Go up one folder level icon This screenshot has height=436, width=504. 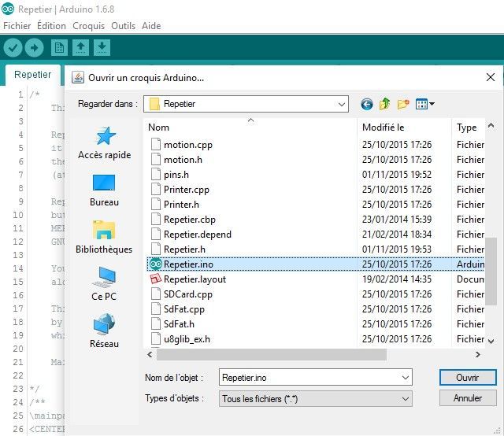[x=385, y=104]
